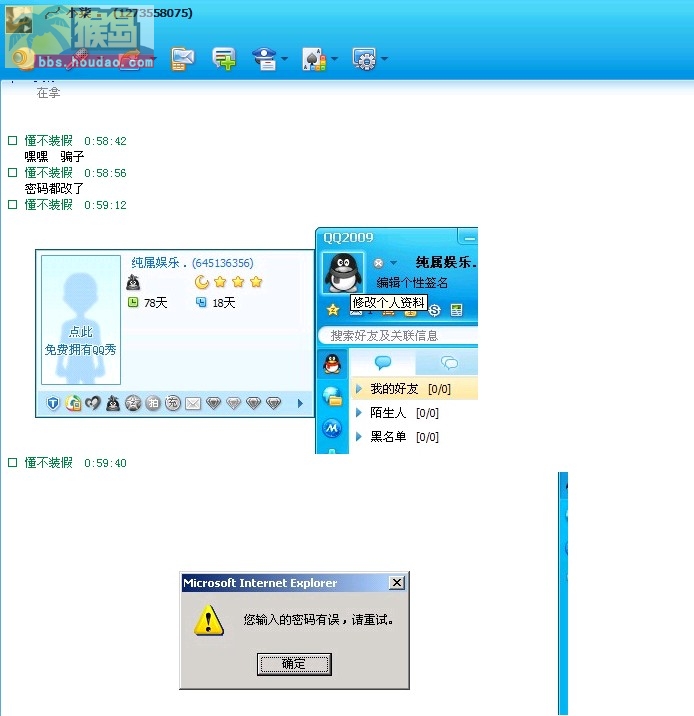Screen dimensions: 694x716
Task: Click the 搜索好友及关联信息 search field
Action: coord(399,336)
